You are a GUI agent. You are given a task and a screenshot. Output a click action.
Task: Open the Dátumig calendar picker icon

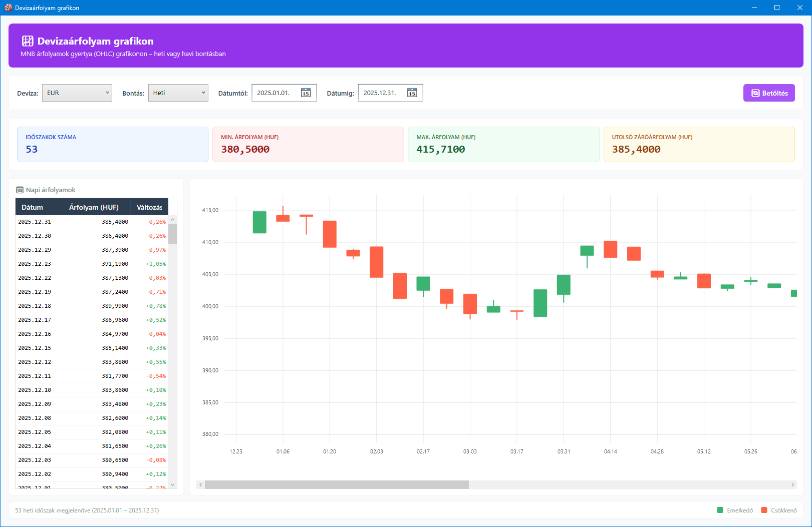click(412, 93)
